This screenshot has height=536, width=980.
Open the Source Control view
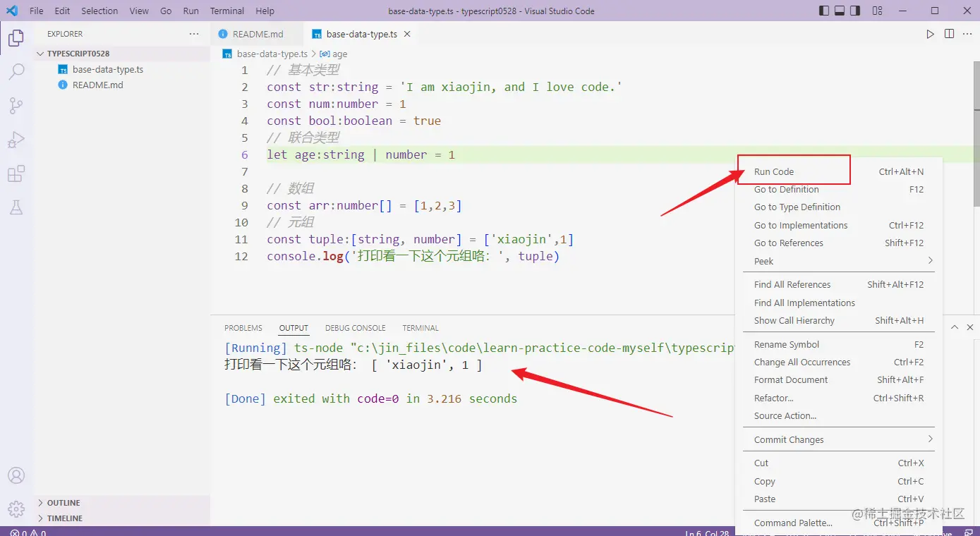click(16, 106)
